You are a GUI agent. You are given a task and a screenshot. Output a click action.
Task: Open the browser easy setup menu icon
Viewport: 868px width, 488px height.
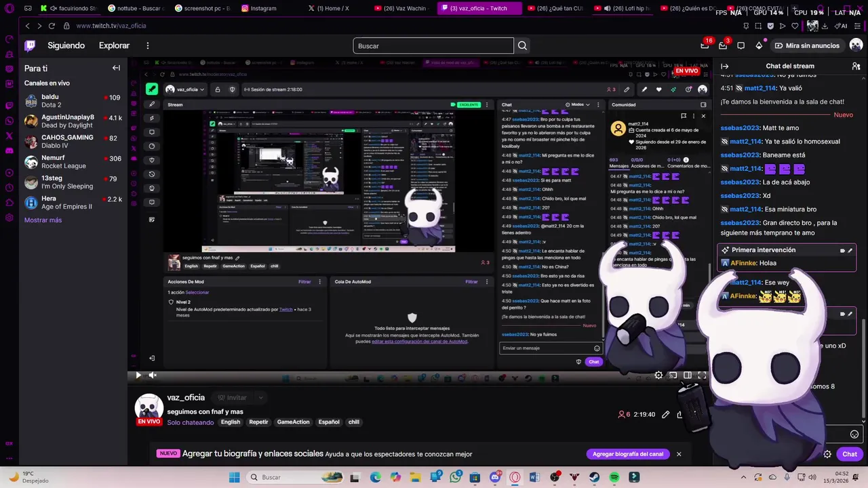(856, 26)
